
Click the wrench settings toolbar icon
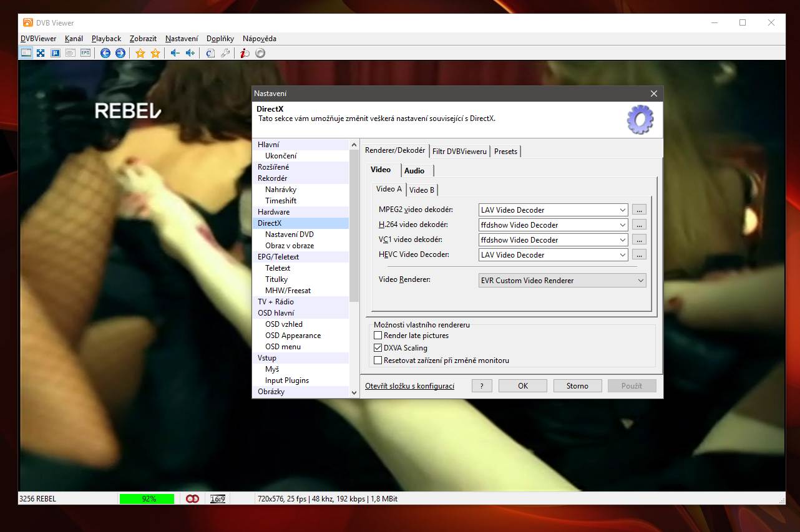point(225,53)
